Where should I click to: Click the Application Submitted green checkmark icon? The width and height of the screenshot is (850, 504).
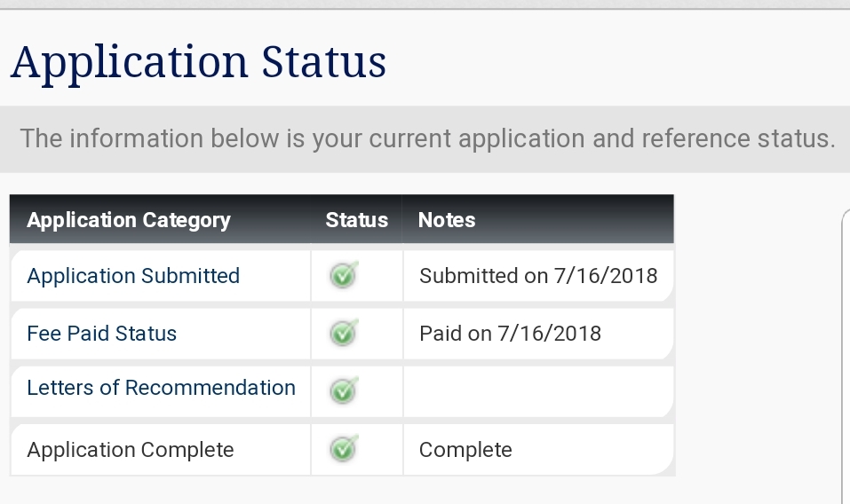tap(345, 275)
